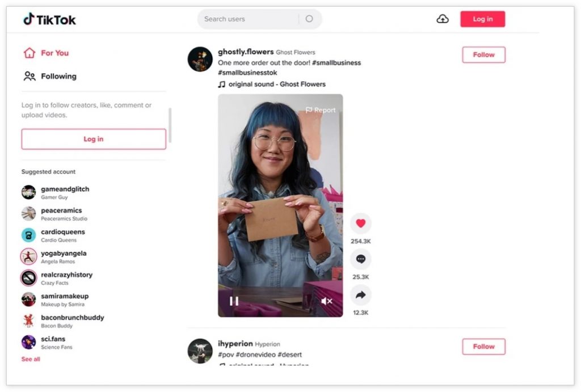This screenshot has height=392, width=581.
Task: Open the cloud upload icon
Action: [x=443, y=19]
